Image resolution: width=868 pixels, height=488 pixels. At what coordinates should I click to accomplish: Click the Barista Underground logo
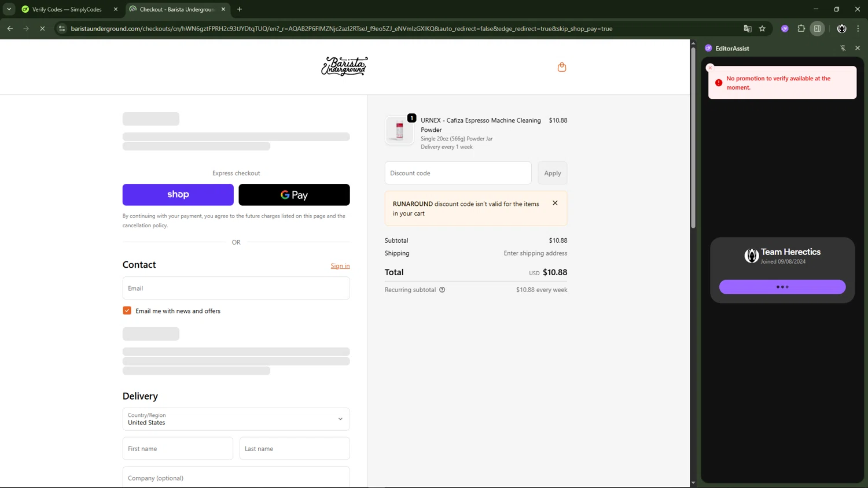(x=344, y=66)
